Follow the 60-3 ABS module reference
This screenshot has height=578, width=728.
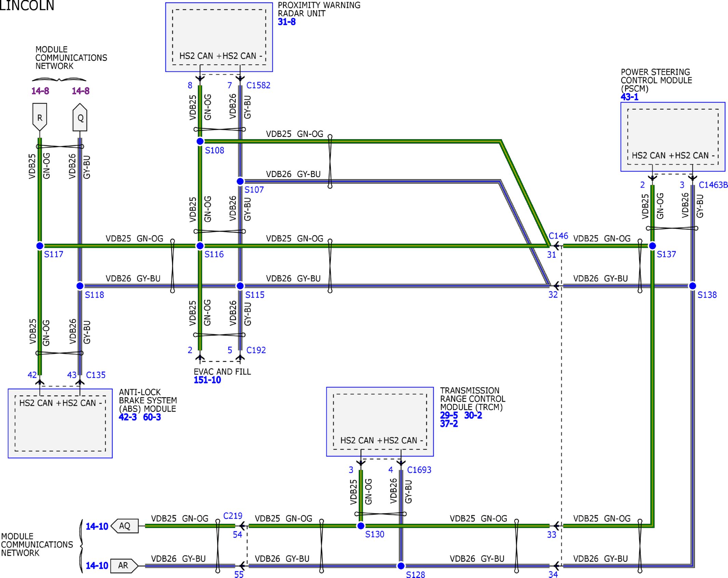[x=152, y=417]
